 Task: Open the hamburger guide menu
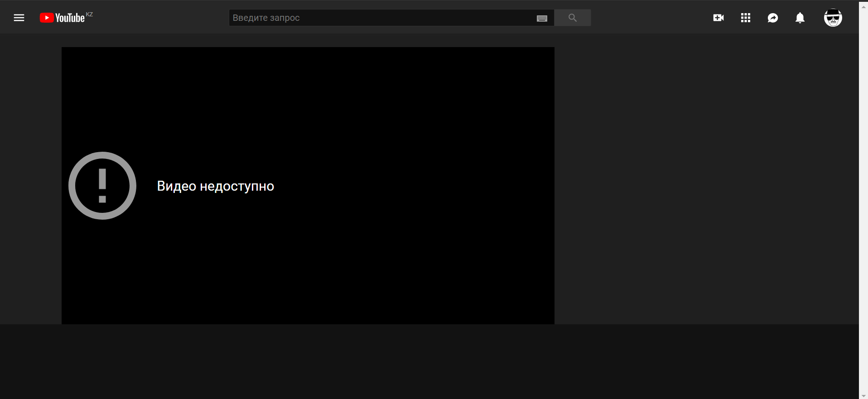[x=19, y=18]
